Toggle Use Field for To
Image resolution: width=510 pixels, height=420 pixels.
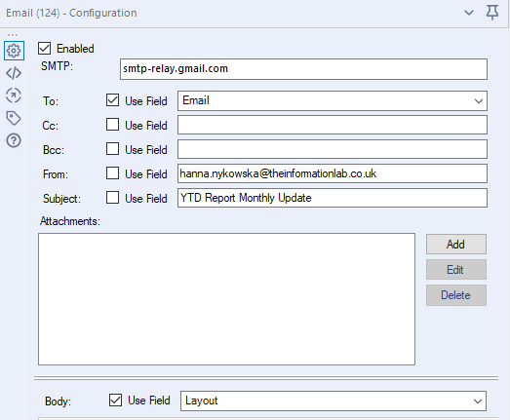point(112,100)
